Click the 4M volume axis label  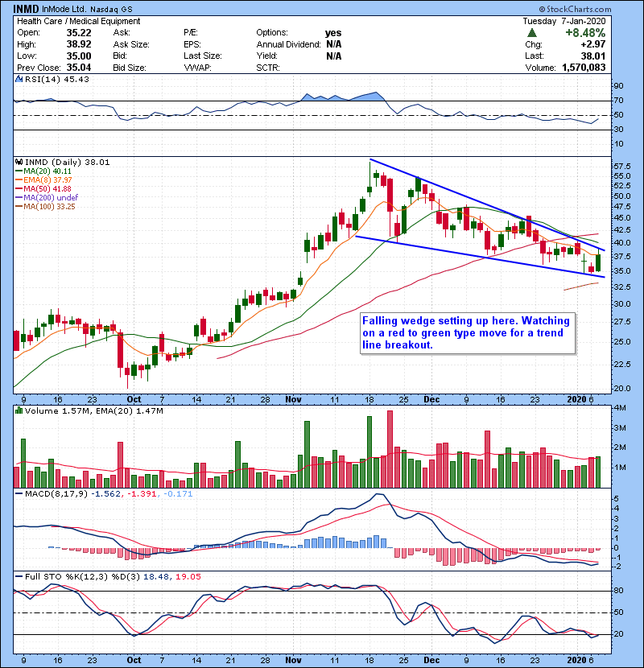coord(620,408)
